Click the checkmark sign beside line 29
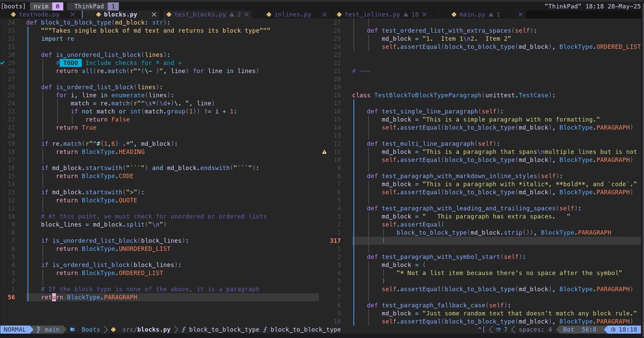This screenshot has width=644, height=338. (3, 63)
